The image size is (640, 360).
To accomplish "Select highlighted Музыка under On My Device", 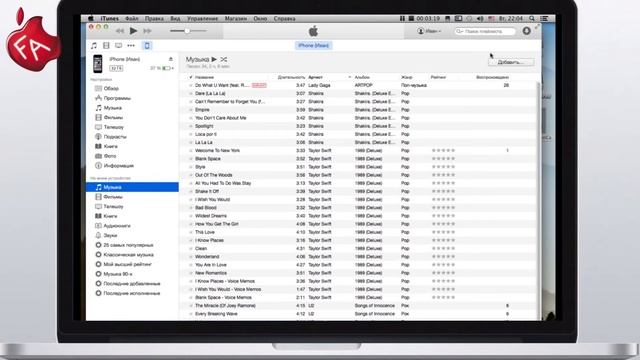I will [x=132, y=187].
